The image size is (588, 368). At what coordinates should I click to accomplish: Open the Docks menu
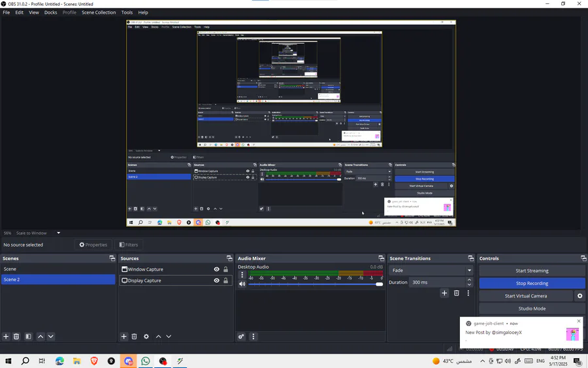[50, 12]
